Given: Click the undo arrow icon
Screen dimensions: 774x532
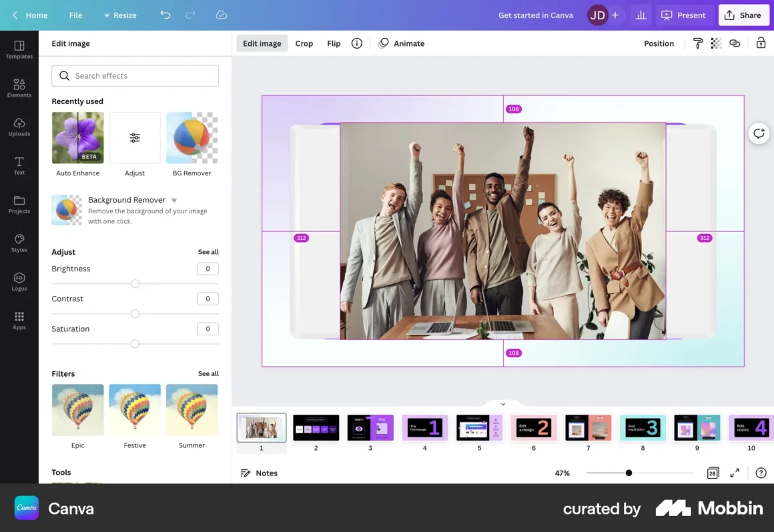Looking at the screenshot, I should coord(165,15).
